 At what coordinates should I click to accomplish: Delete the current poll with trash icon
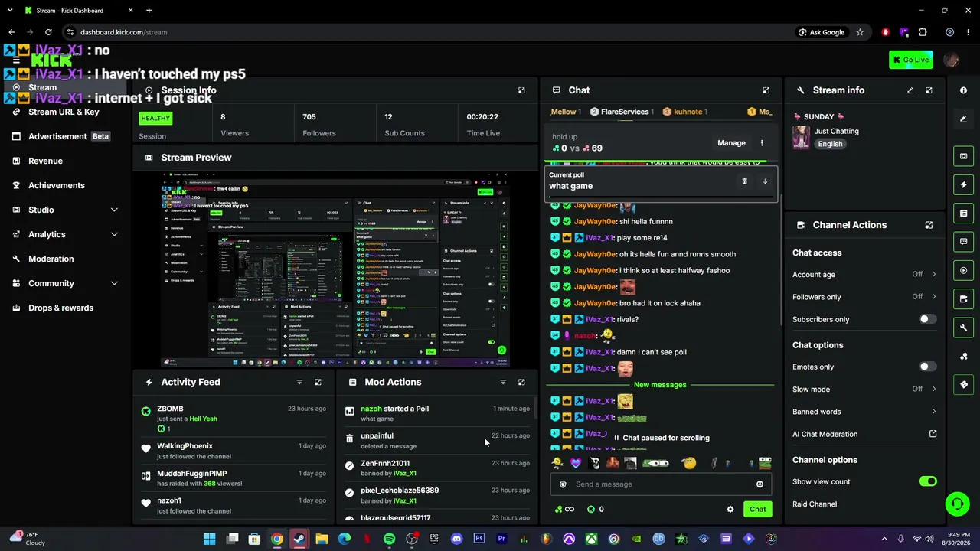coord(744,181)
